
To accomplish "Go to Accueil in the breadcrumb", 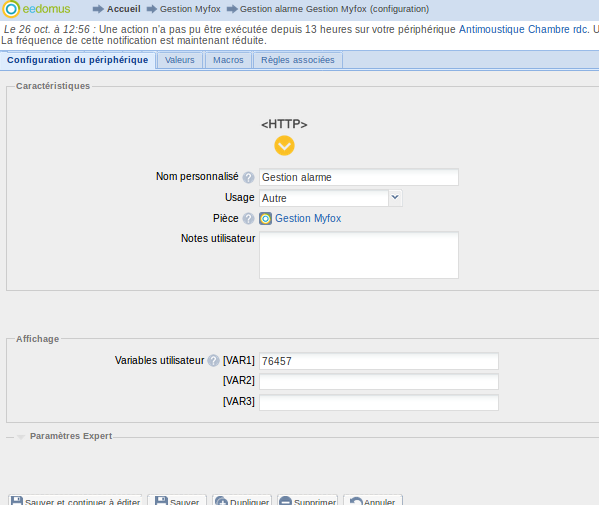I will tap(123, 9).
